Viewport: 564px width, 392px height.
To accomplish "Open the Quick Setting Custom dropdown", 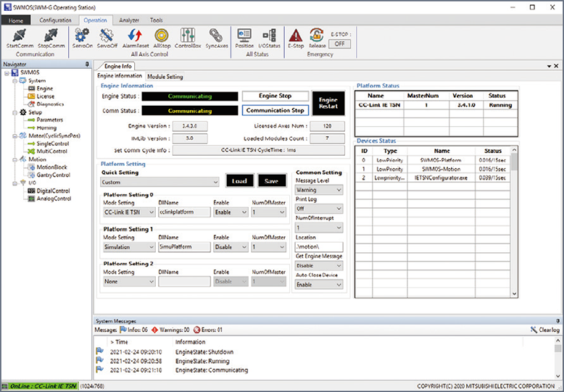I will (x=159, y=182).
